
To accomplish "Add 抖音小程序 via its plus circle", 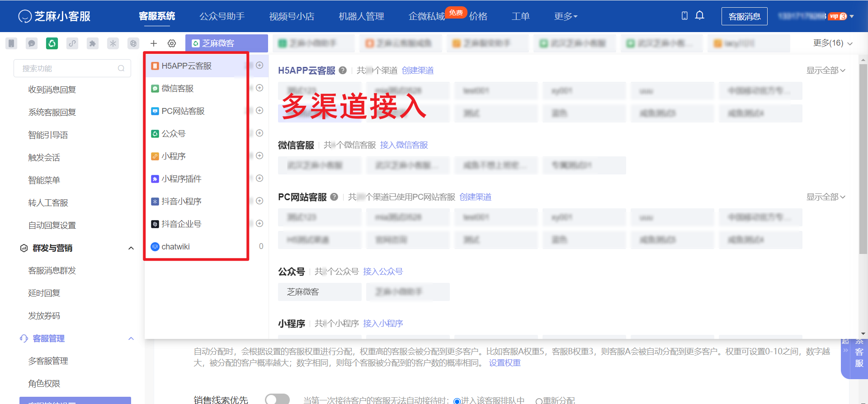I will (x=259, y=201).
